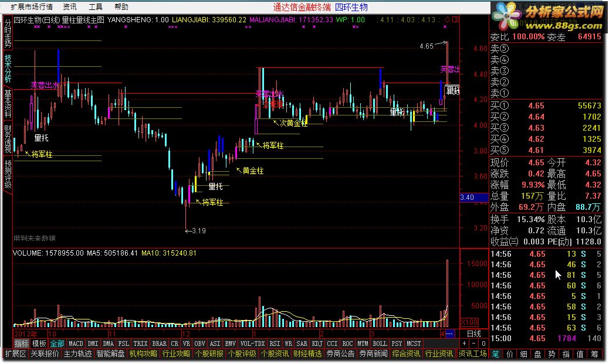Switch to 分时走势 side tab

[8, 33]
